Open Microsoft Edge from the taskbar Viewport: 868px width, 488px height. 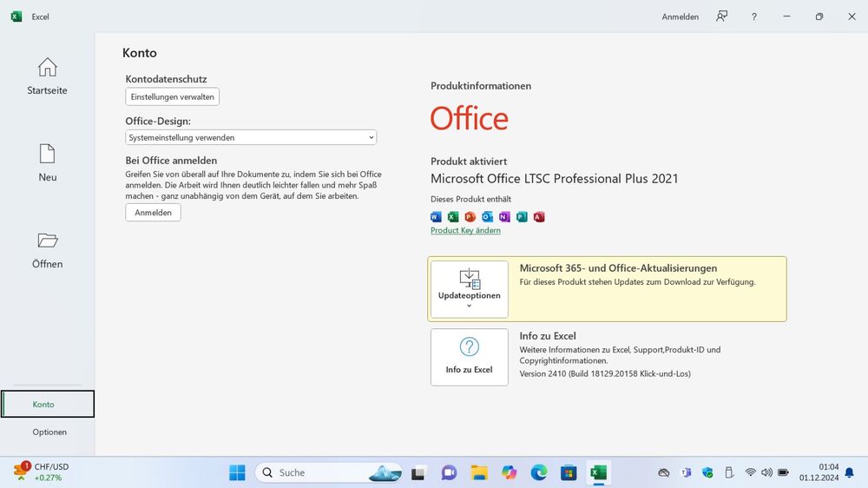pos(539,472)
